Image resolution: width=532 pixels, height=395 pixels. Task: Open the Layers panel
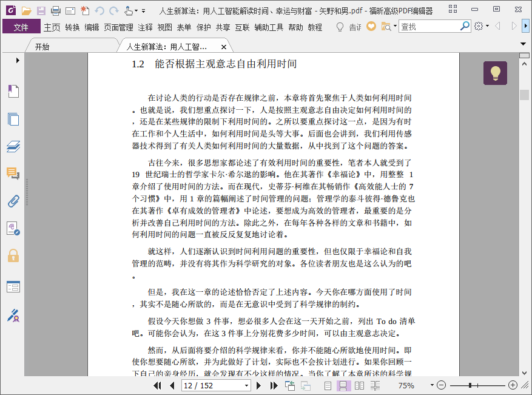click(13, 146)
